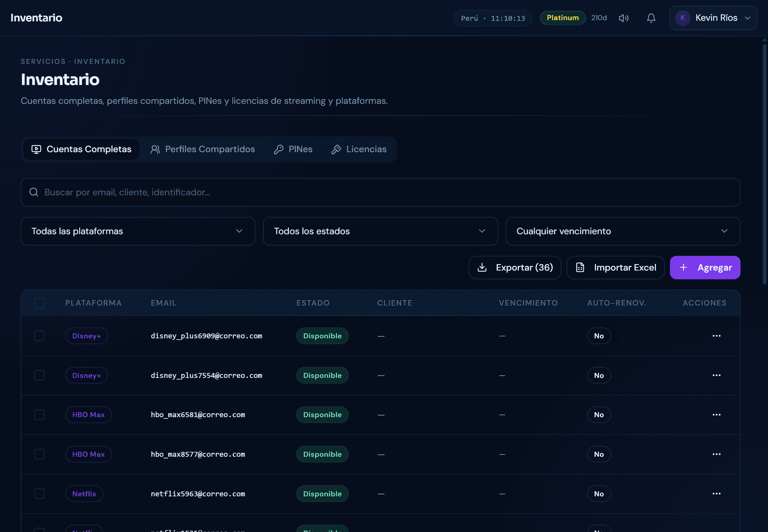Check the disney_plus7554@correo.com row
The image size is (768, 532).
pos(39,375)
